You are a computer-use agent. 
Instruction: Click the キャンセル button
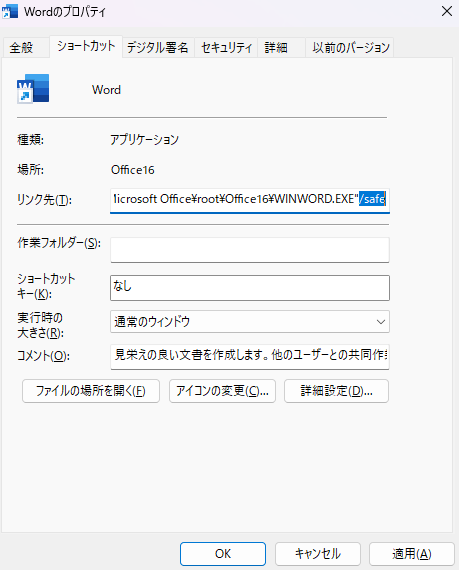click(318, 554)
